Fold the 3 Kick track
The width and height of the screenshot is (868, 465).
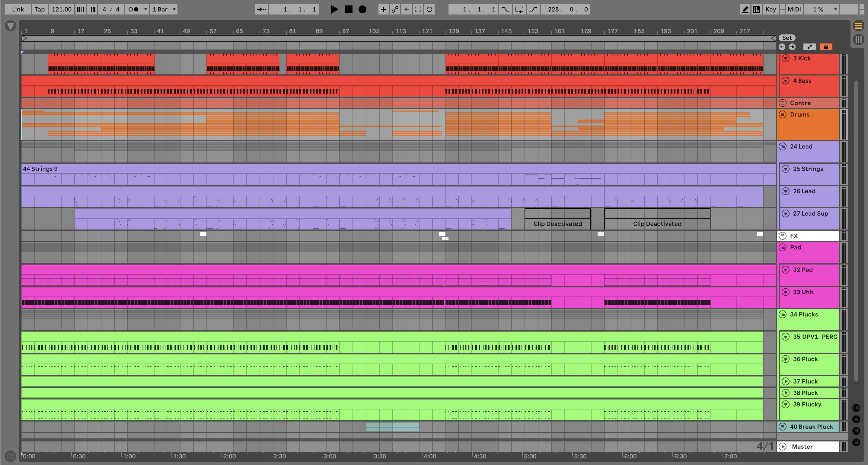coord(785,58)
